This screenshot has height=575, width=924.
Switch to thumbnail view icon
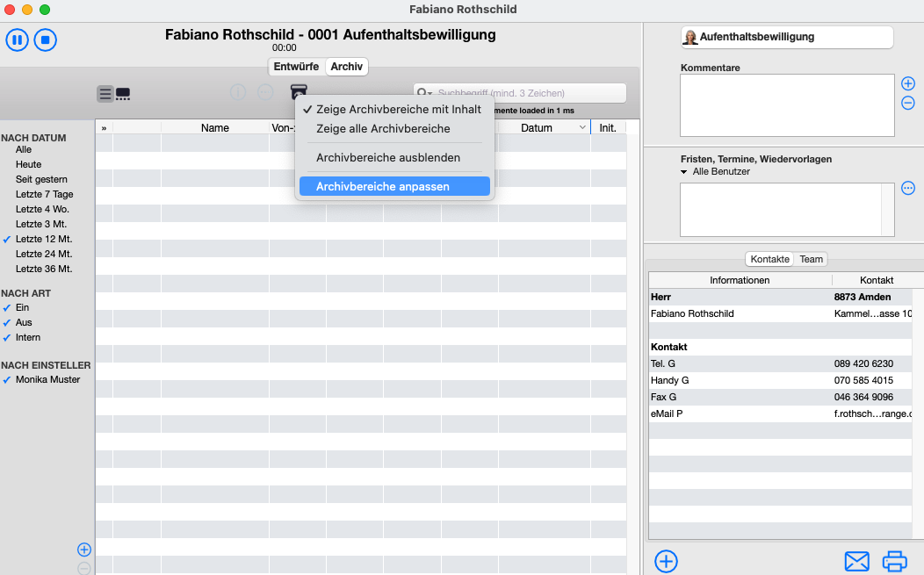[123, 94]
